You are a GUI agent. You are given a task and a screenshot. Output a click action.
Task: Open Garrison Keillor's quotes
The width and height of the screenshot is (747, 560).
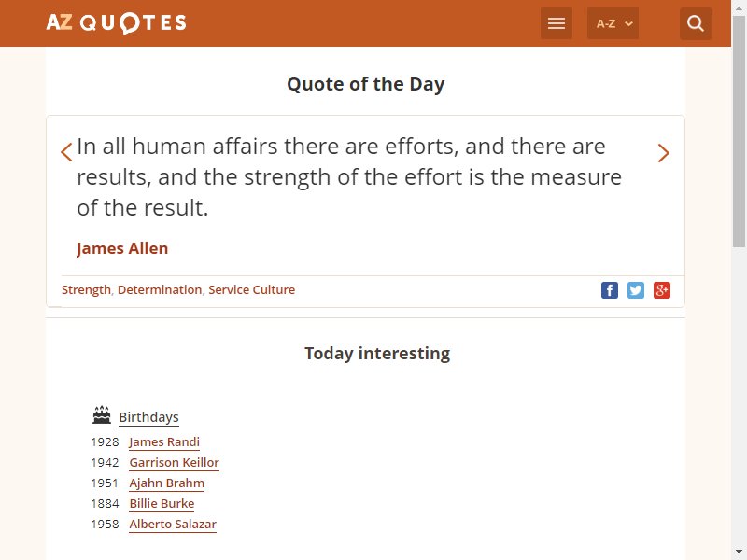(x=175, y=462)
